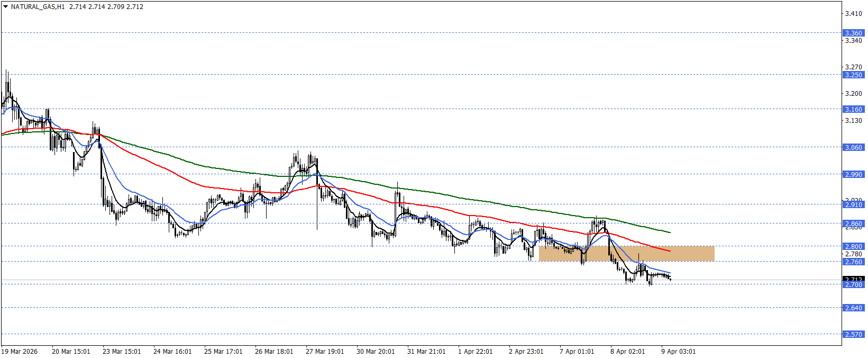Viewport: 868px width, 358px height.
Task: Select the 3.160 blue level tag
Action: pyautogui.click(x=853, y=109)
